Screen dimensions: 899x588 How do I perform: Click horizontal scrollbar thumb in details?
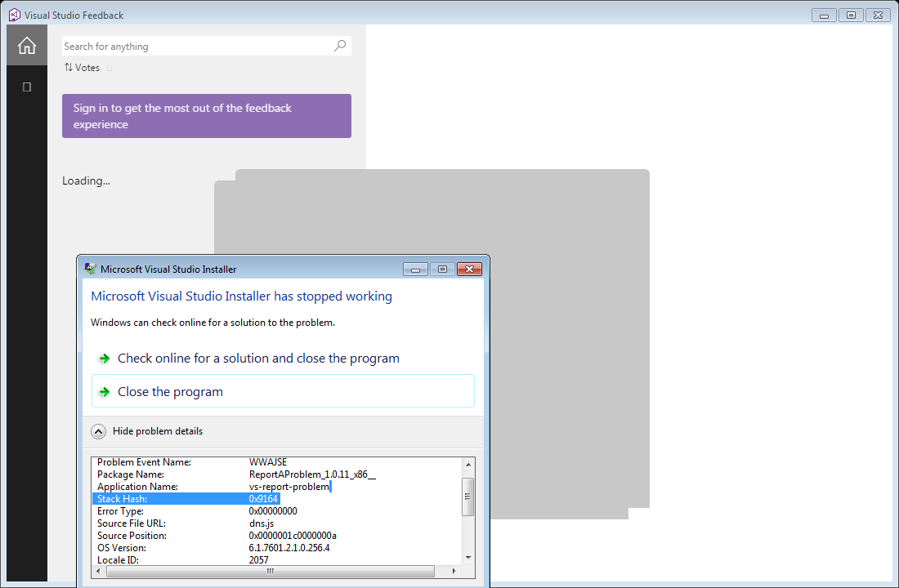[x=271, y=572]
